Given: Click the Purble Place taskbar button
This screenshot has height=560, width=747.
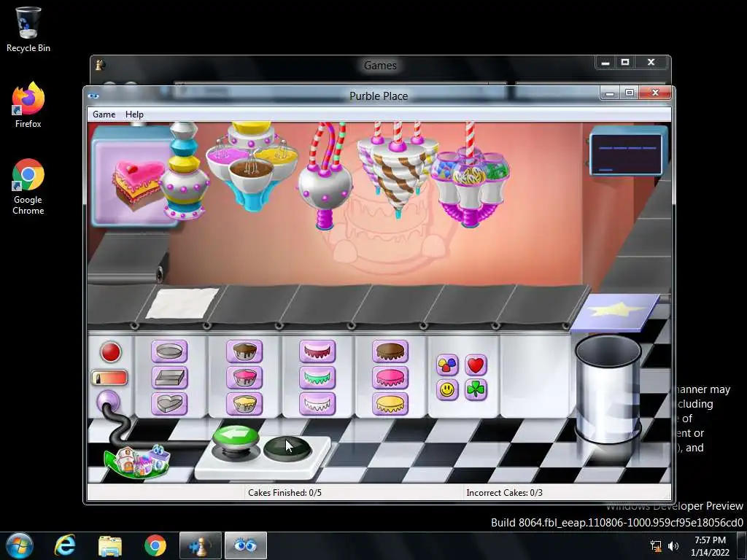Looking at the screenshot, I should coord(245,545).
